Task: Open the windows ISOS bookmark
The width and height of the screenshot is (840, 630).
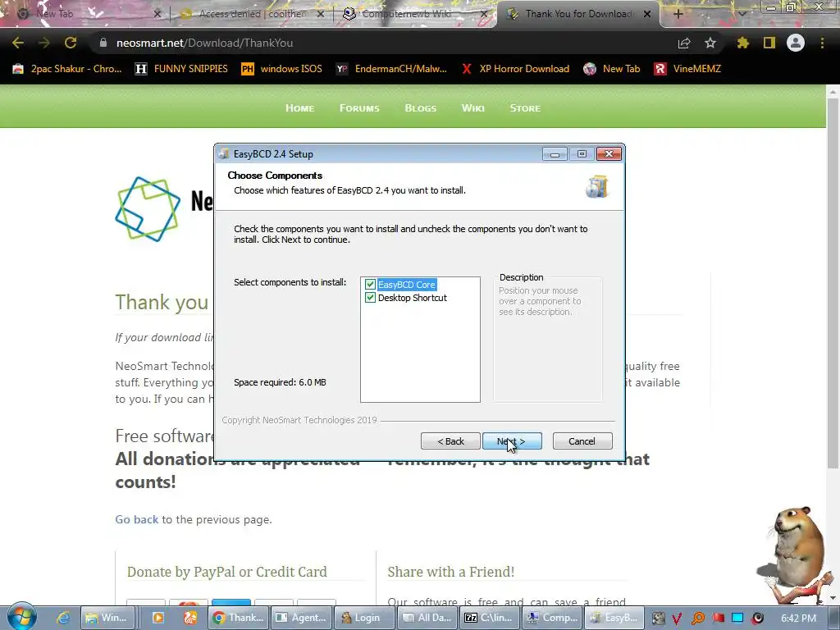Action: 282,69
